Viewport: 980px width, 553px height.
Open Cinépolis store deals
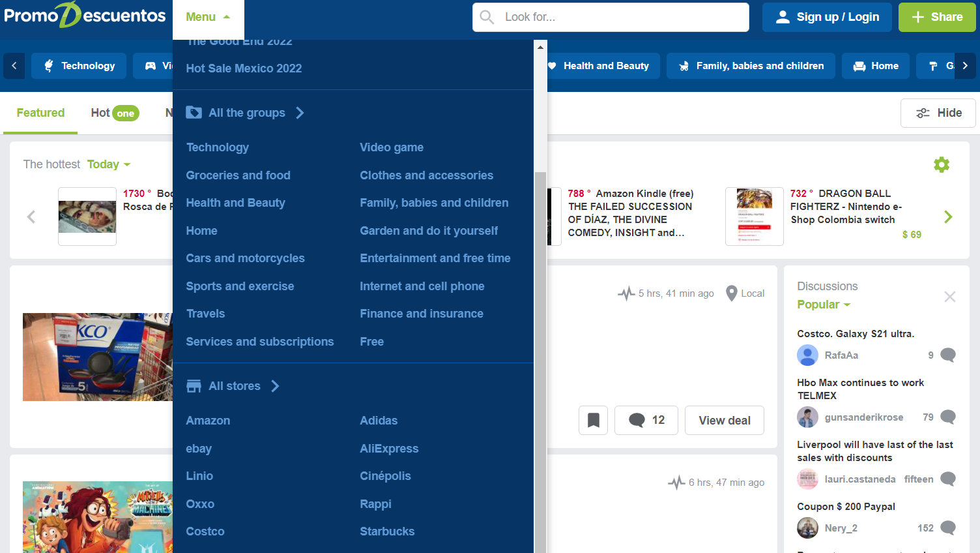click(385, 476)
